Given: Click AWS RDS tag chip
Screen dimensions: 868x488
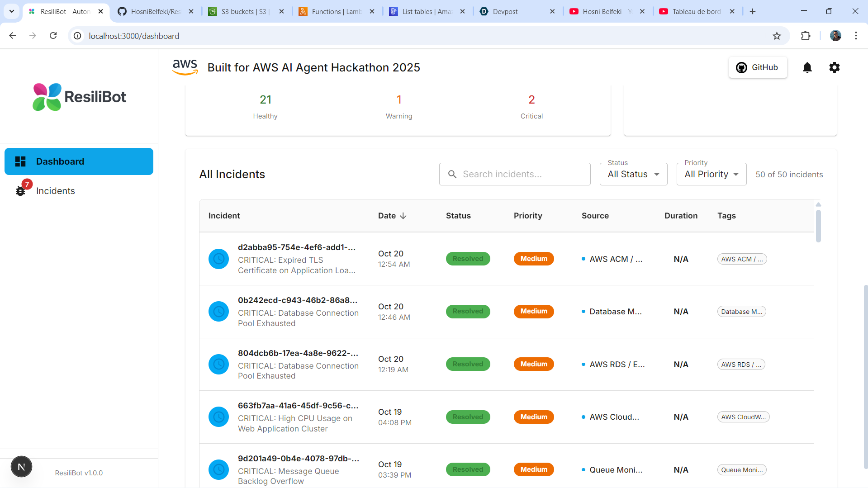Looking at the screenshot, I should (x=741, y=365).
